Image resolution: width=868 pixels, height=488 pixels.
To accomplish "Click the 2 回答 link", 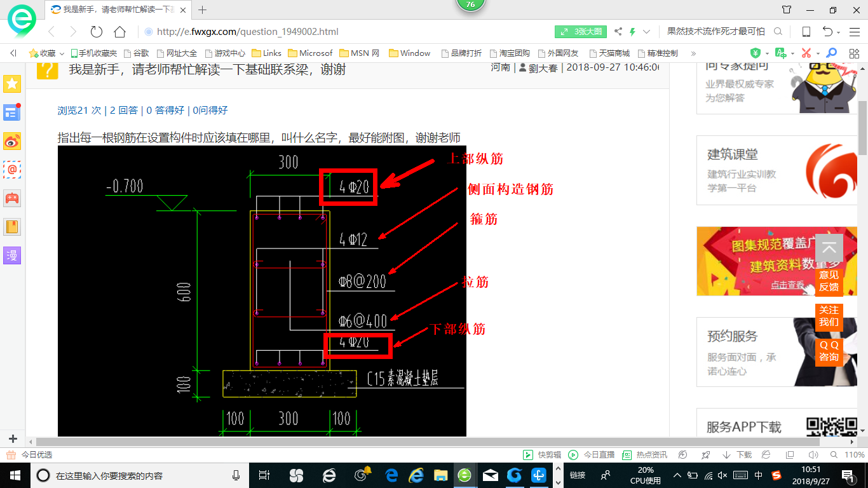I will (x=124, y=111).
